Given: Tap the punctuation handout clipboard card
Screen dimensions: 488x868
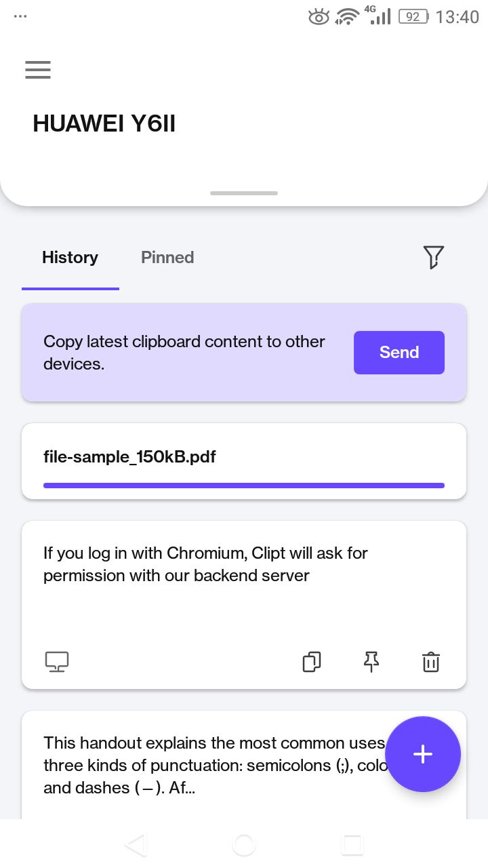Looking at the screenshot, I should point(203,765).
